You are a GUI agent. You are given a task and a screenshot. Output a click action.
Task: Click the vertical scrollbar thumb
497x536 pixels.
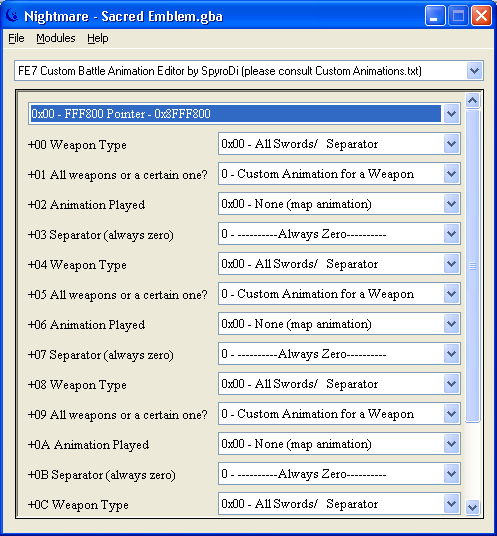tap(472, 266)
